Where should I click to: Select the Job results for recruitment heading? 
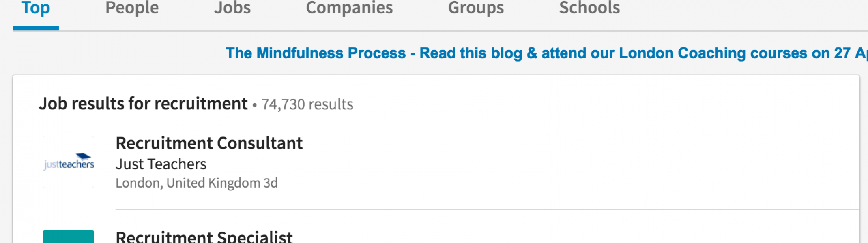pos(143,104)
